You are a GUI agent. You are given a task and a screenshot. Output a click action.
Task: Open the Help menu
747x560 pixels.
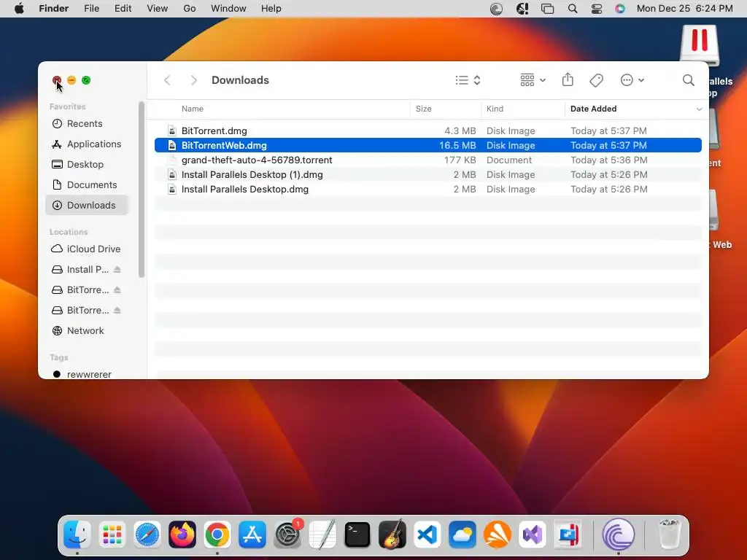coord(271,9)
